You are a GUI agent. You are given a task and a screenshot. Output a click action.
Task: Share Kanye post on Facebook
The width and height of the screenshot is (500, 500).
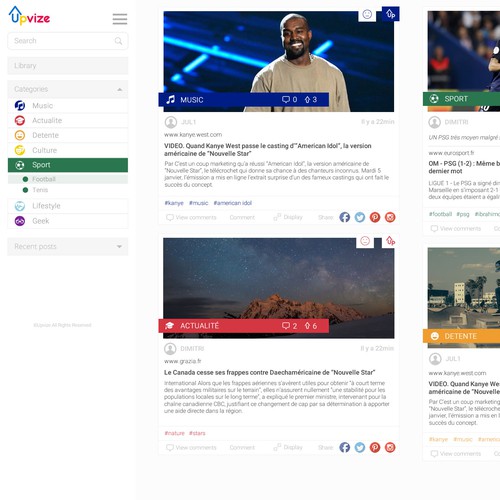coord(345,217)
